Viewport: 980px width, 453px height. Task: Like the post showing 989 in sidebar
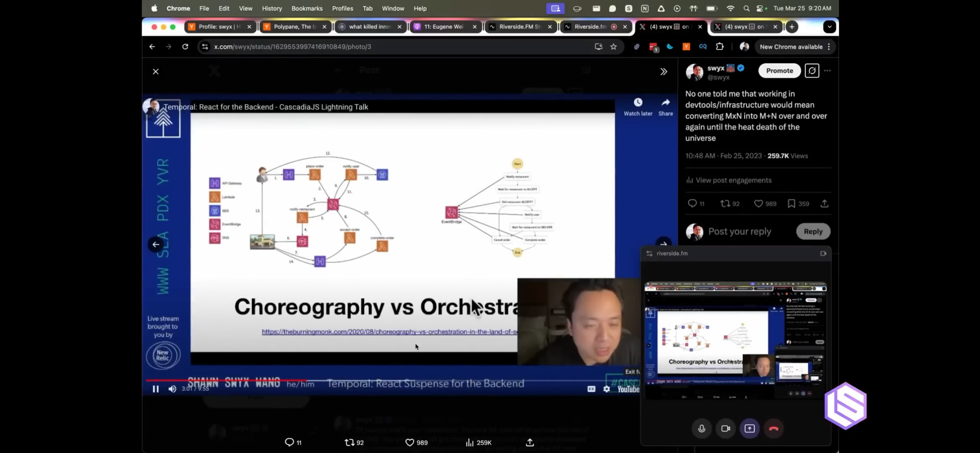tap(765, 204)
